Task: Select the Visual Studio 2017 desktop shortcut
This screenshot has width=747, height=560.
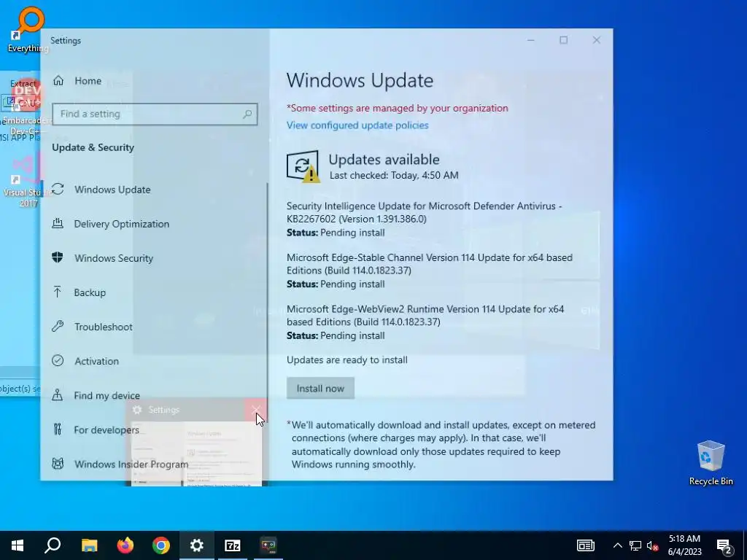Action: pos(28,181)
